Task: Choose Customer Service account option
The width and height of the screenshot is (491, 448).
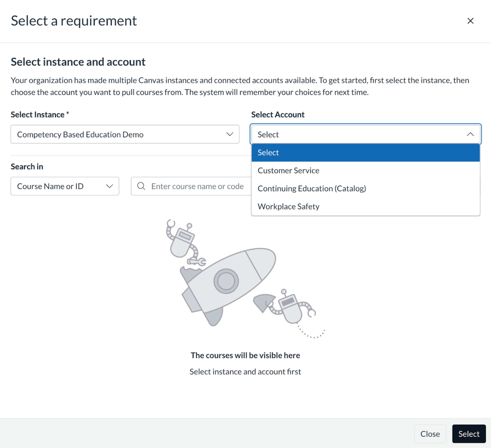Action: (x=288, y=171)
